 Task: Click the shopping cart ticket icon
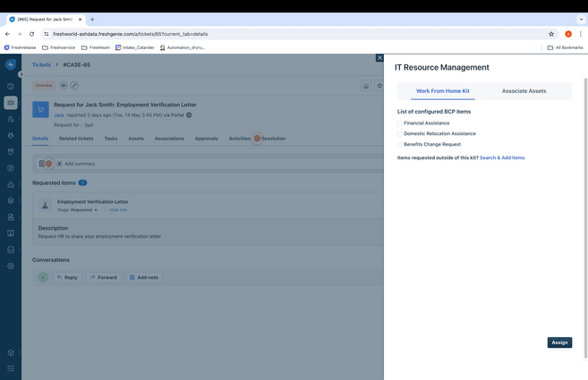(x=40, y=109)
